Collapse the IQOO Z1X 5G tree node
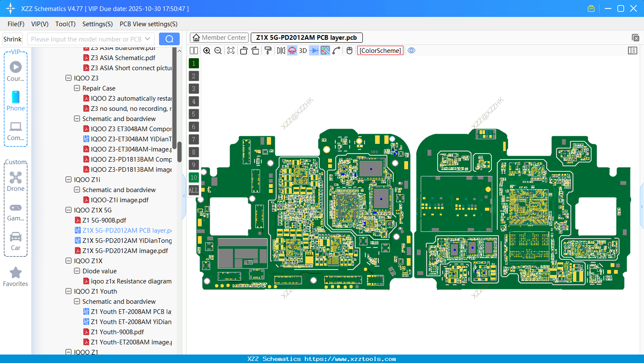The image size is (644, 363). pyautogui.click(x=69, y=210)
